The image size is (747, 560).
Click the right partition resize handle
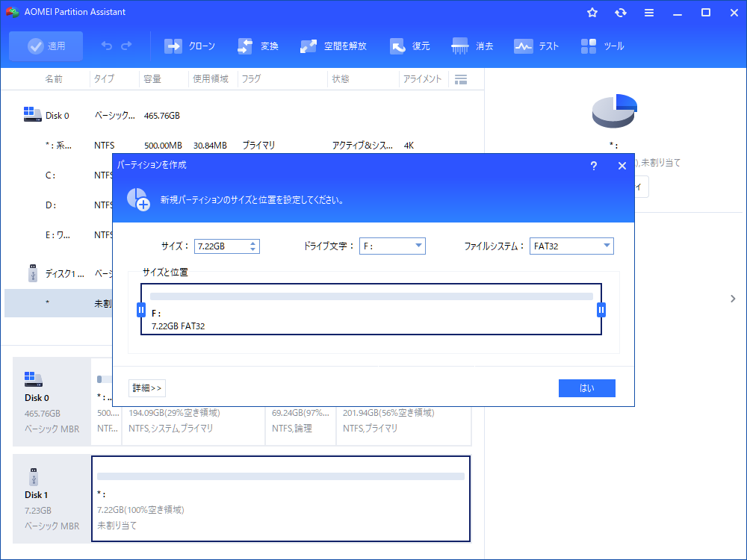[x=601, y=310]
